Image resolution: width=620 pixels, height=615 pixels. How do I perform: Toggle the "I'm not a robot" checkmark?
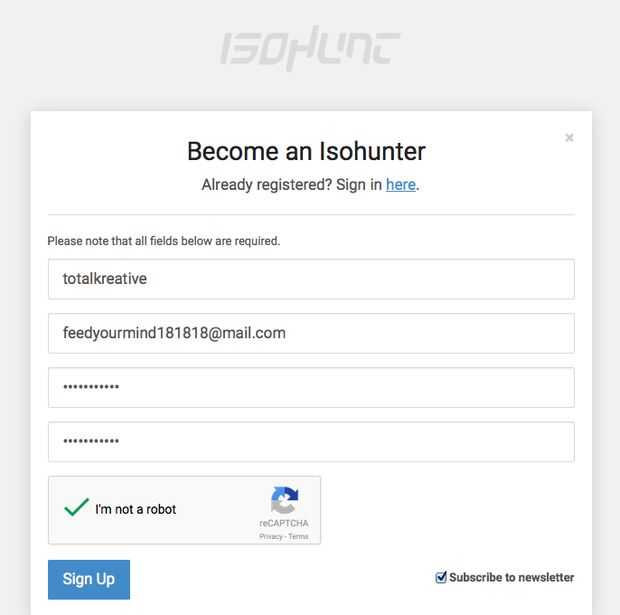coord(77,508)
